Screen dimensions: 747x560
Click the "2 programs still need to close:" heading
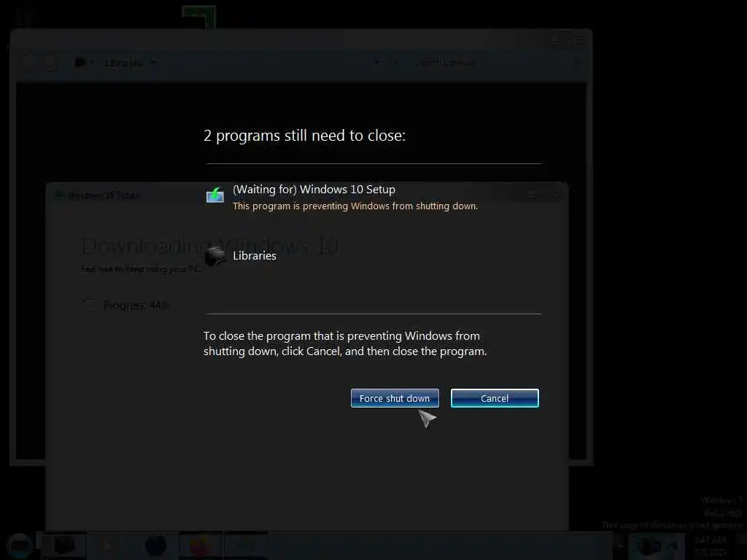coord(304,136)
